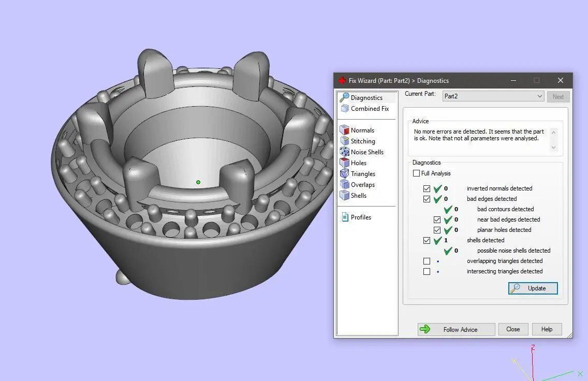Screen dimensions: 588x381
Task: Toggle near bad edges detected checkbox
Action: coord(437,220)
